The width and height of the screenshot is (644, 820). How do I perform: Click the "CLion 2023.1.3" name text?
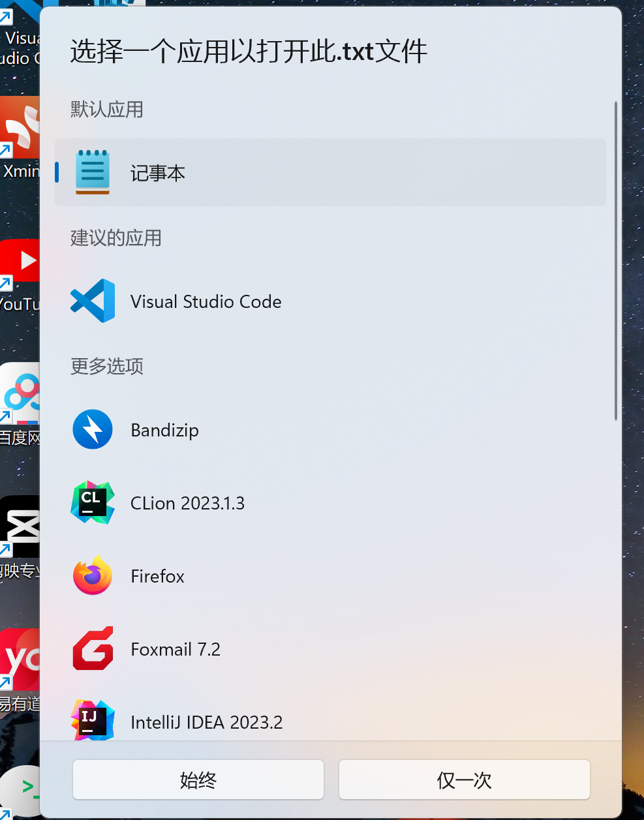[188, 504]
